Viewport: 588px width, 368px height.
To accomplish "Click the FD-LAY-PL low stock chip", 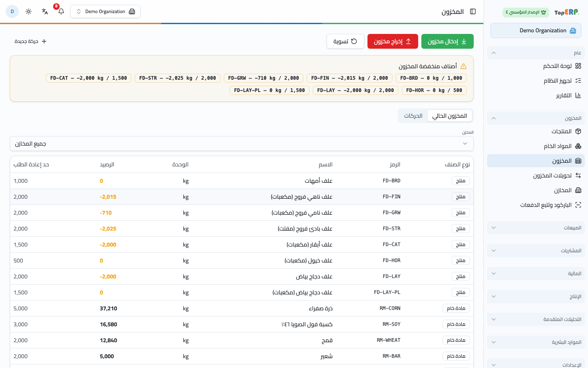I will pos(269,90).
